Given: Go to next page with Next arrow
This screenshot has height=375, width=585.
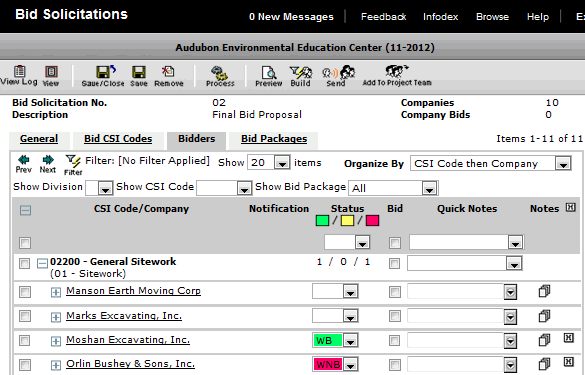Looking at the screenshot, I should click(48, 164).
